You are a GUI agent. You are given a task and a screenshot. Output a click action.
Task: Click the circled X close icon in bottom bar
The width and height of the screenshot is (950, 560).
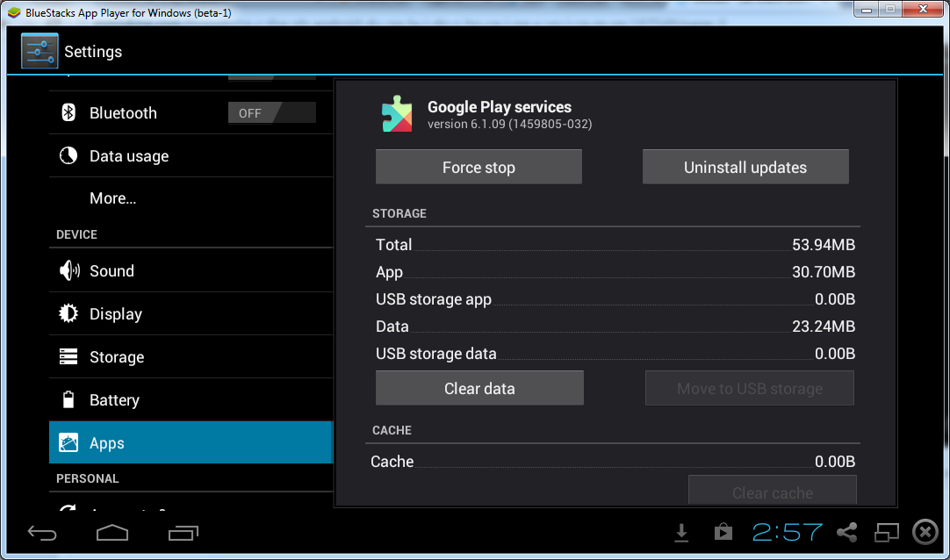click(x=925, y=532)
